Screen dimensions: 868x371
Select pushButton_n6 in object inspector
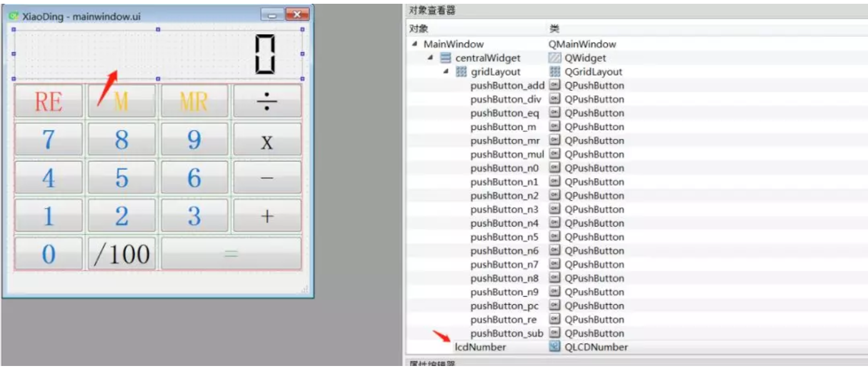coord(504,250)
